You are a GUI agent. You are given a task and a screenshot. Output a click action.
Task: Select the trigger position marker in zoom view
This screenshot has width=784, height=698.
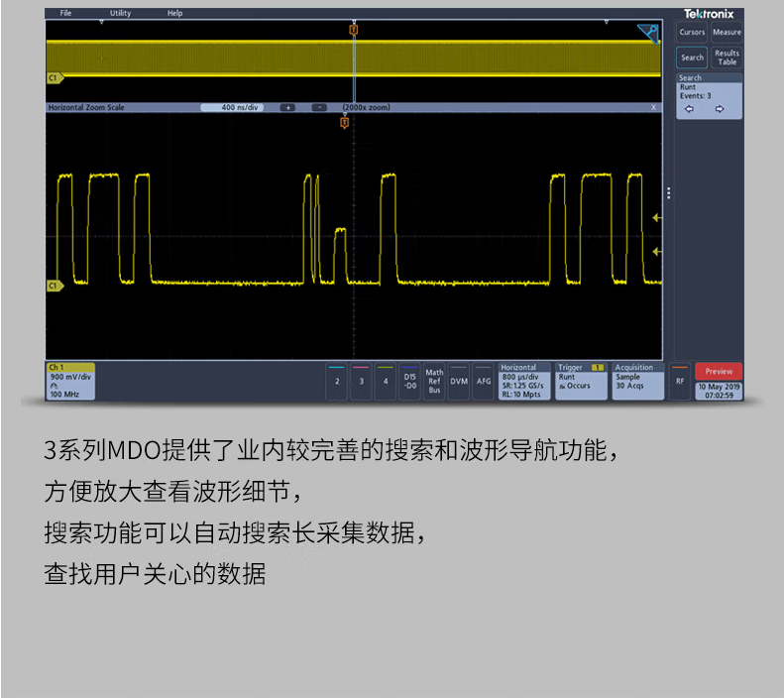tap(345, 123)
